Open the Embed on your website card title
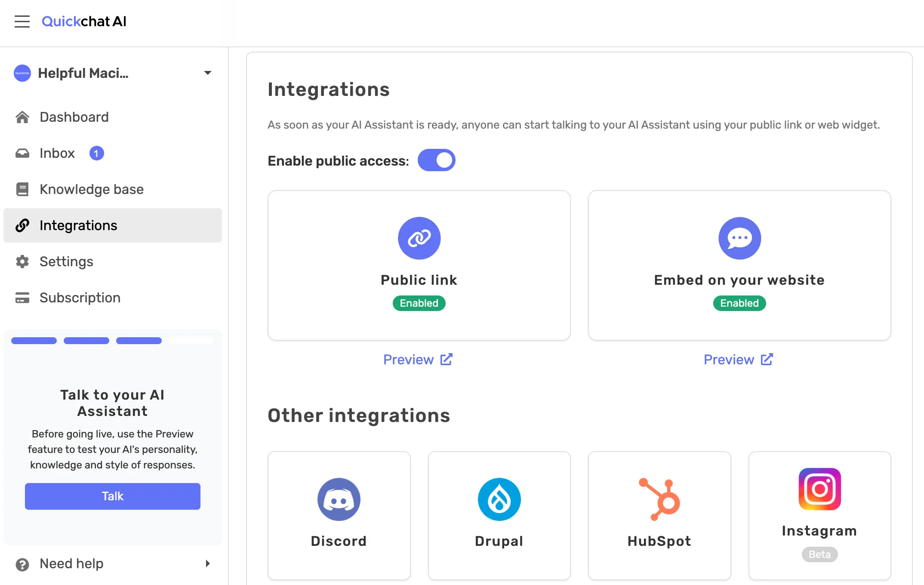 pyautogui.click(x=739, y=280)
